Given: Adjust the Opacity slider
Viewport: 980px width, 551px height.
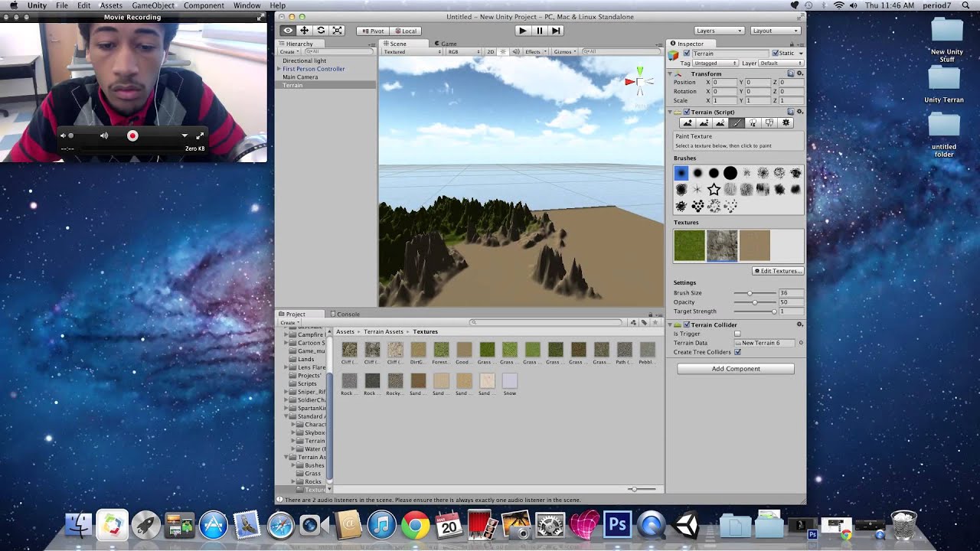Looking at the screenshot, I should point(755,302).
